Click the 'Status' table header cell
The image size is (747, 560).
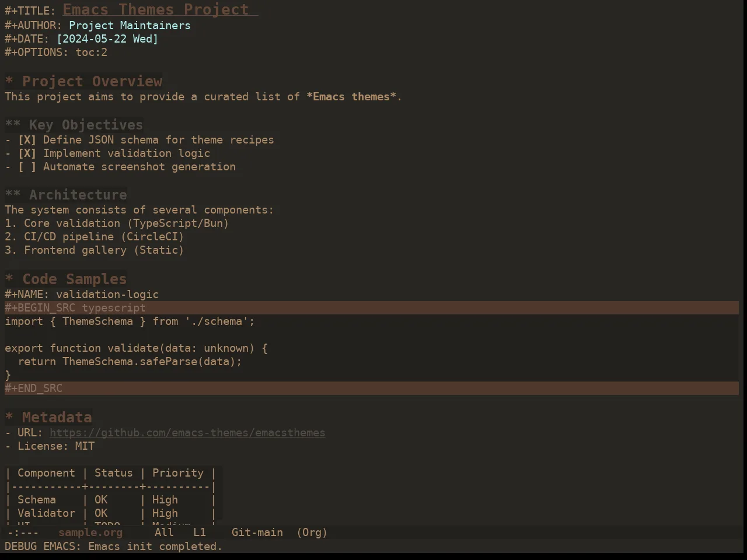tap(114, 473)
